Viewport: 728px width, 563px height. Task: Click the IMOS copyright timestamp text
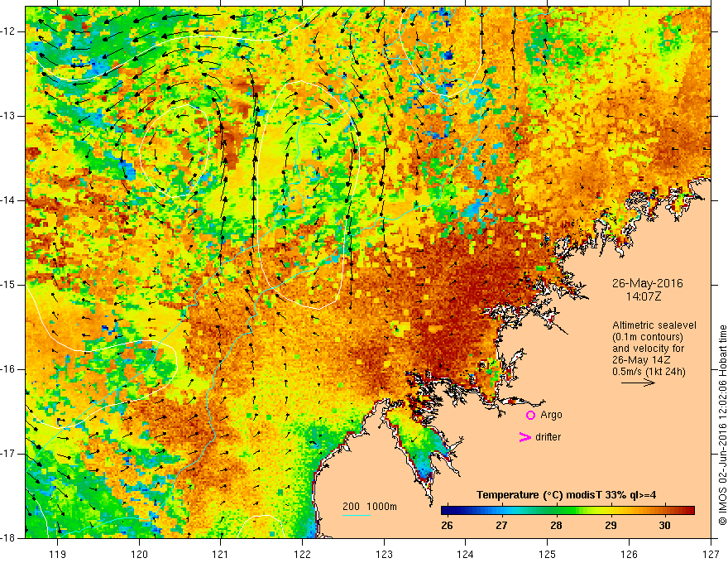pos(722,425)
